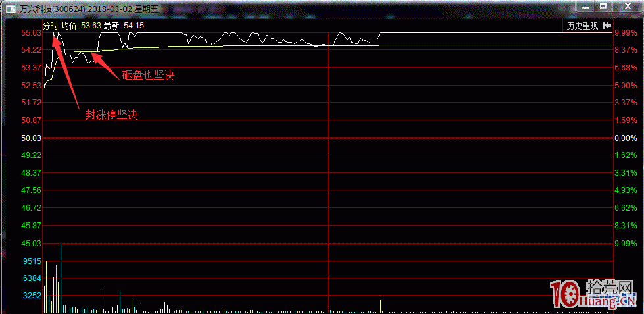This screenshot has height=314, width=644.
Task: Close the 万兴科技 chart window
Action: pyautogui.click(x=628, y=7)
